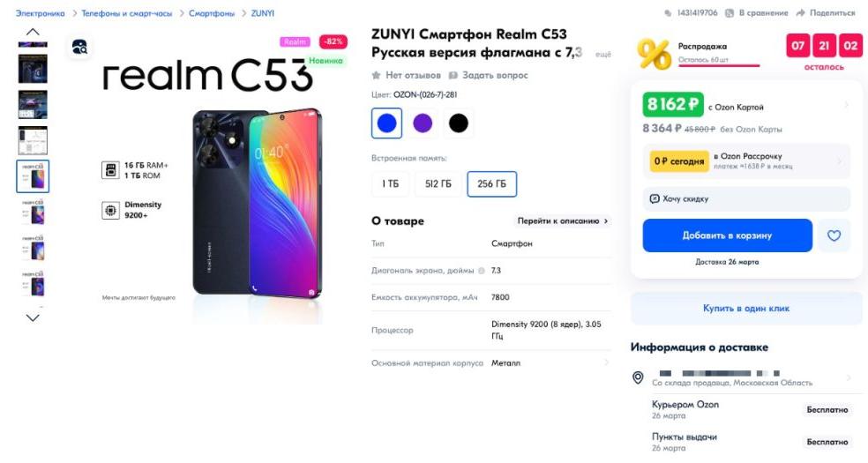
Task: Click the compare icon 'В сравнение'
Action: pyautogui.click(x=731, y=13)
